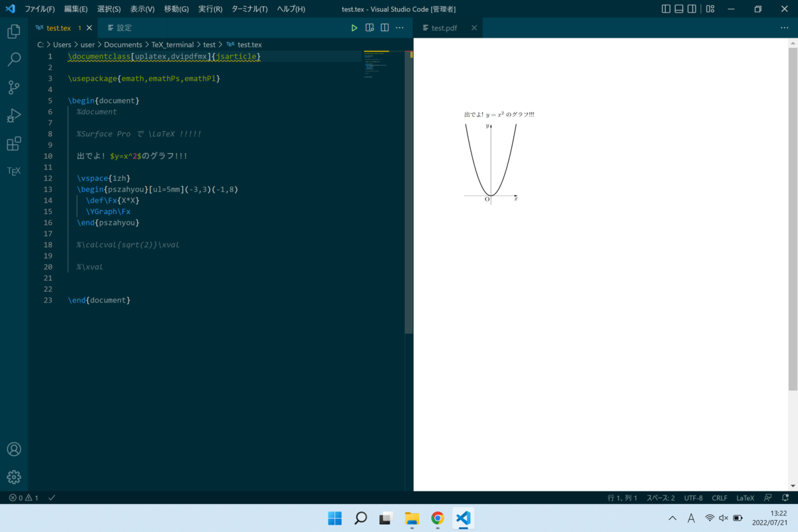
Task: Open the Run and Debug view
Action: [13, 115]
